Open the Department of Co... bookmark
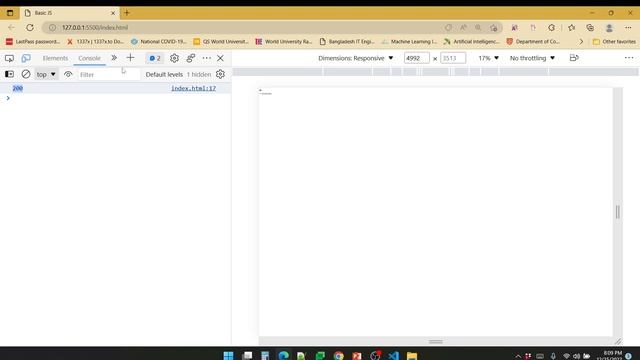This screenshot has width=640, height=360. click(533, 42)
